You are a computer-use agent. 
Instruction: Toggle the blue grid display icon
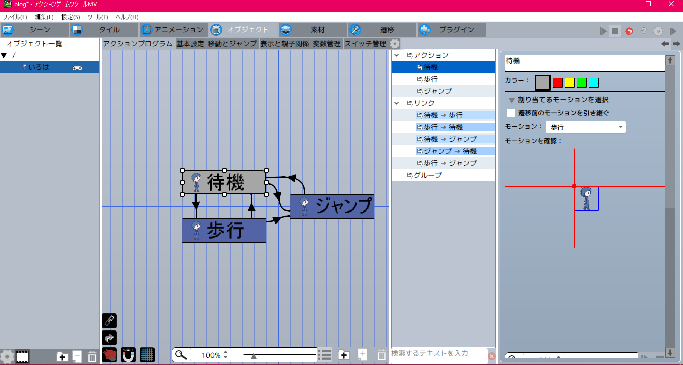point(147,355)
